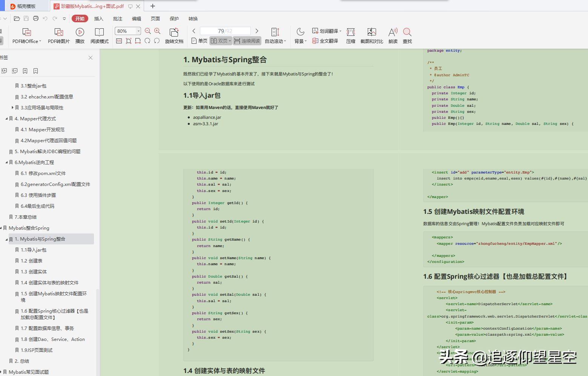Go to next page arrow
This screenshot has width=588, height=376.
(x=257, y=31)
